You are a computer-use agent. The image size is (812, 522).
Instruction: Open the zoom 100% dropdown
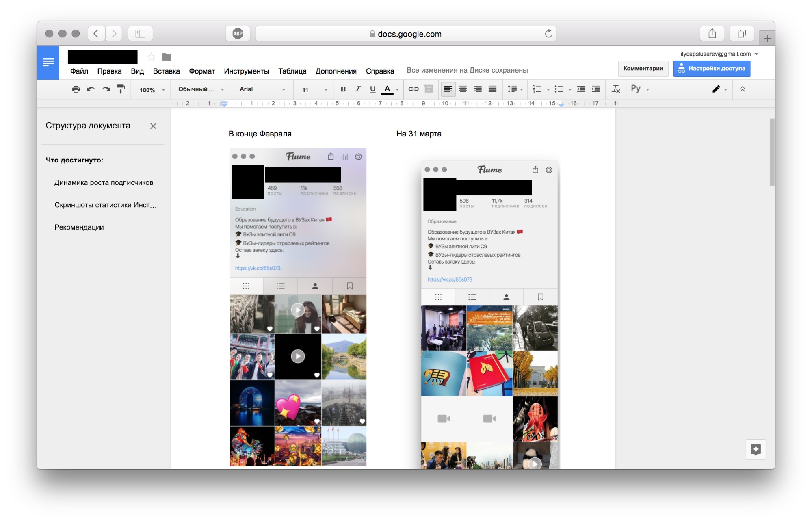(x=152, y=90)
